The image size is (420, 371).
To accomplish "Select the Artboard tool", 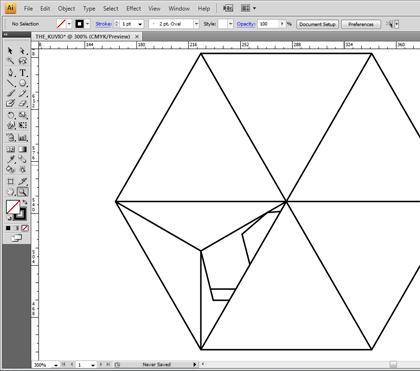I will coord(10,181).
